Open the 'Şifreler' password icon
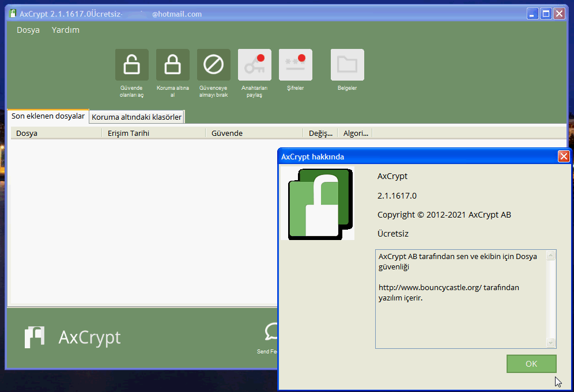The image size is (574, 392). pos(296,64)
